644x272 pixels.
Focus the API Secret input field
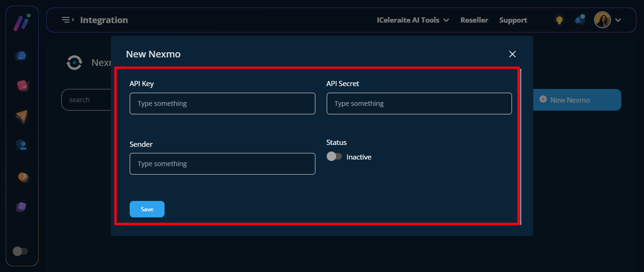coord(419,104)
